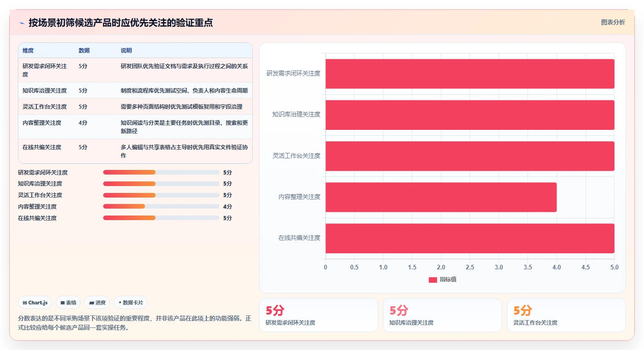Click the 在线共编关注度 chart bar
The height and width of the screenshot is (350, 644).
(470, 238)
